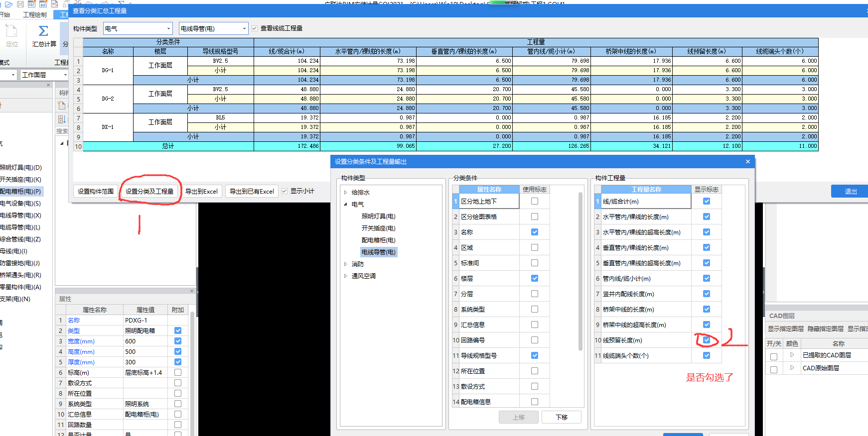
Task: Click 设置分类及工程量 button
Action: (149, 191)
